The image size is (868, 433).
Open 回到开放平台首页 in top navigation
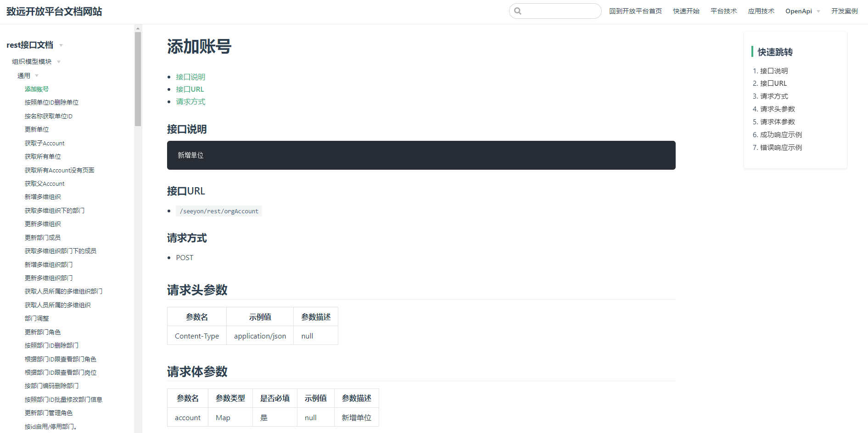635,11
